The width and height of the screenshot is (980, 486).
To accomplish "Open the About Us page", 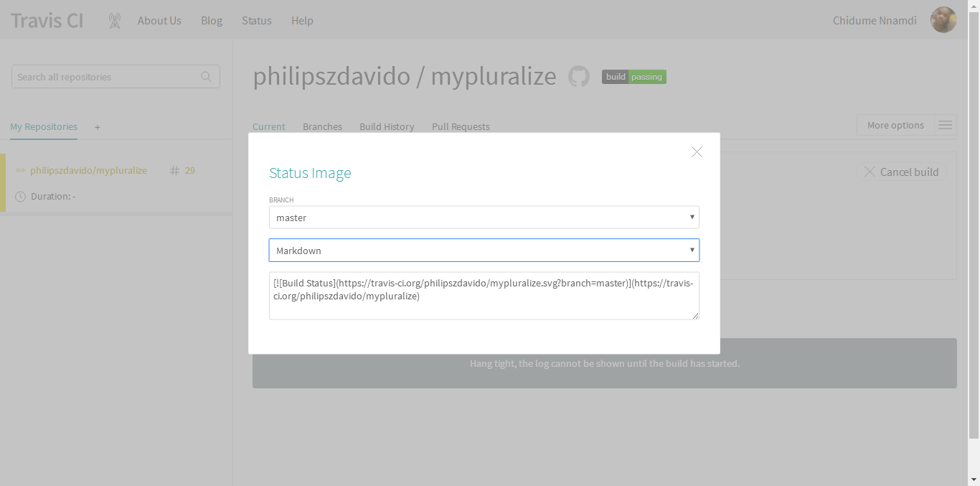I will [x=159, y=21].
